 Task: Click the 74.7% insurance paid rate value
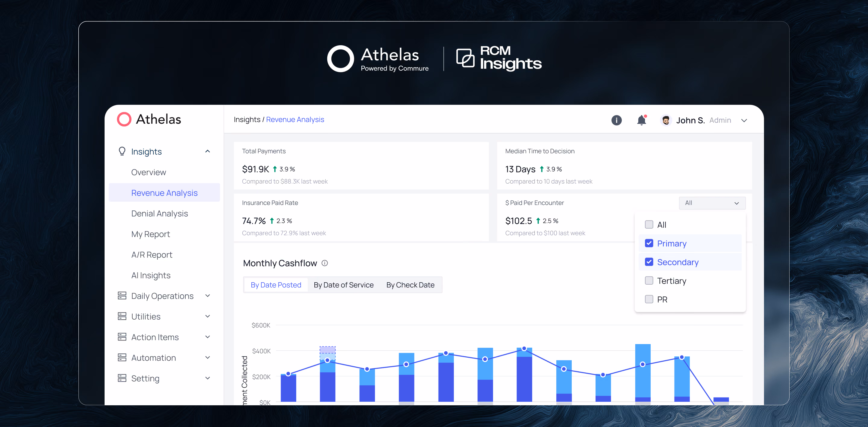[x=254, y=221]
